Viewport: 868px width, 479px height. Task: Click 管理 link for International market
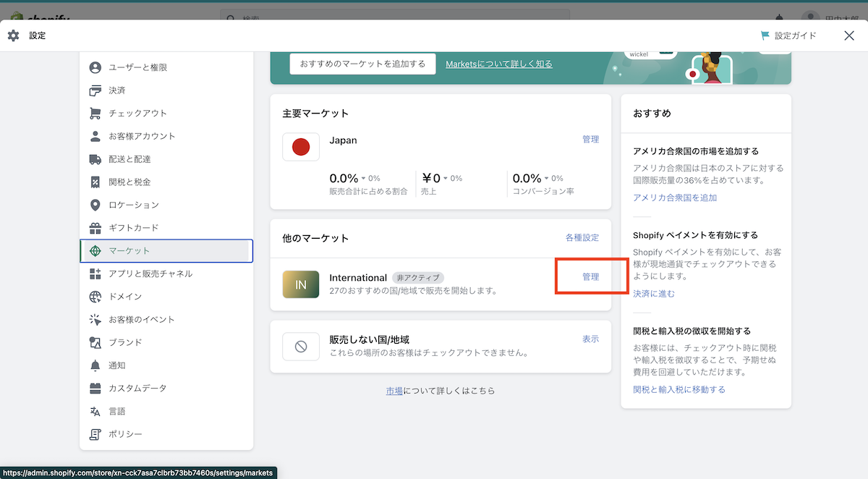[x=590, y=277]
